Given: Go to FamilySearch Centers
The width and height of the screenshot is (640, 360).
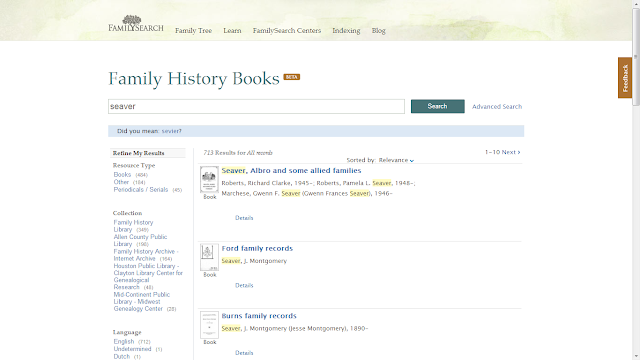Looking at the screenshot, I should point(287,31).
